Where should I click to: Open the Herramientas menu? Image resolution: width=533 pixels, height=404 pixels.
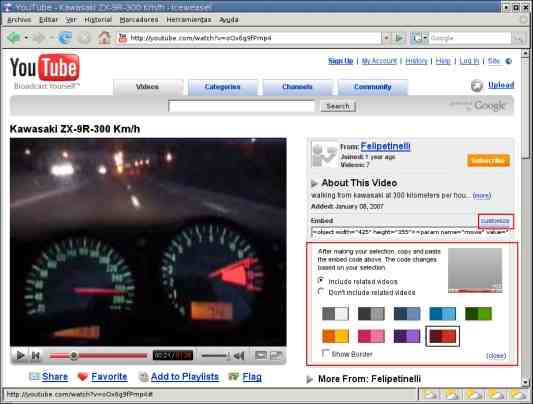point(189,20)
